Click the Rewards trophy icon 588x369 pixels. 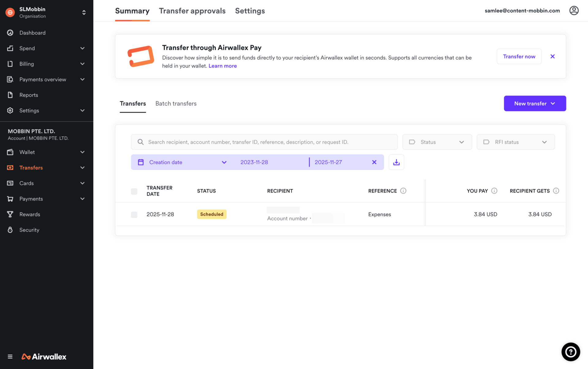[x=10, y=214]
